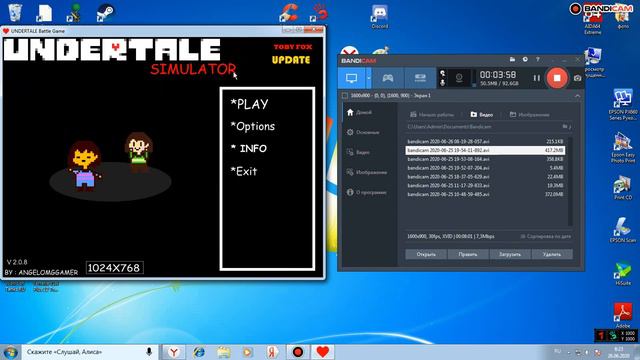Viewport: 640px width, 360px height.
Task: Take a screenshot with Bandicam camera icon
Action: coord(577,78)
